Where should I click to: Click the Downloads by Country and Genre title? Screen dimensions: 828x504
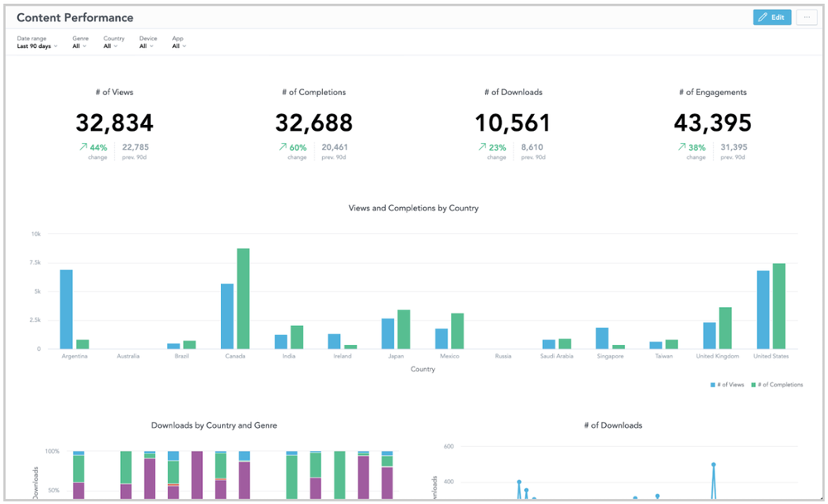point(214,425)
